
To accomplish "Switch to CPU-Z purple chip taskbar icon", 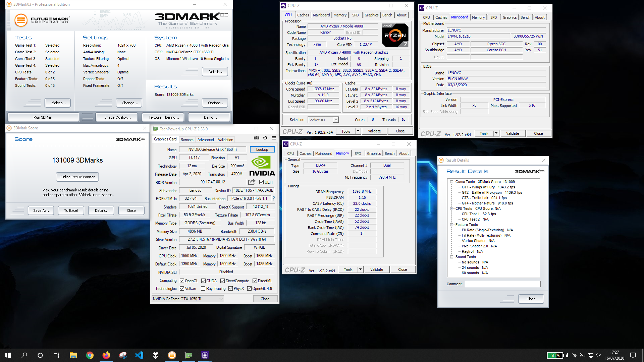I will click(205, 355).
